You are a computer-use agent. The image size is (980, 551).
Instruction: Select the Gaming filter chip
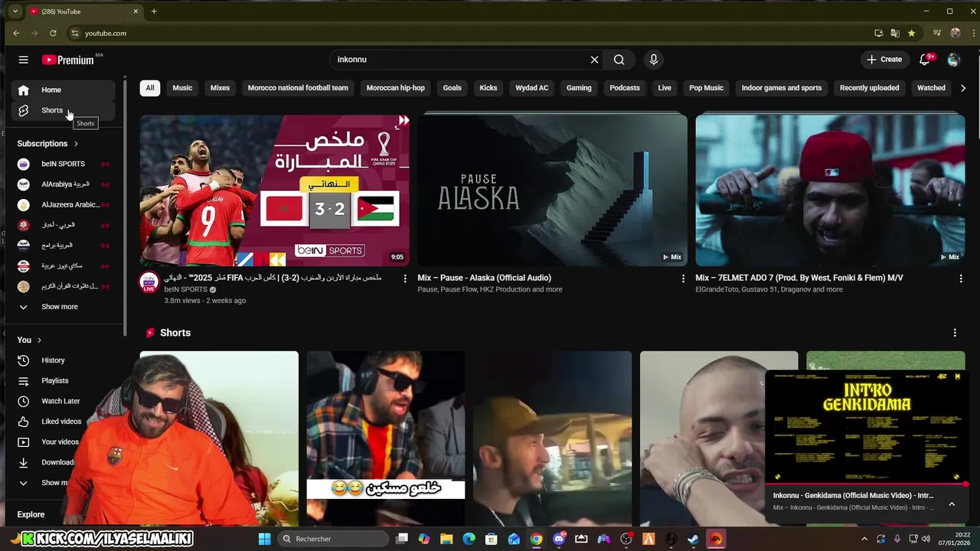pos(579,88)
